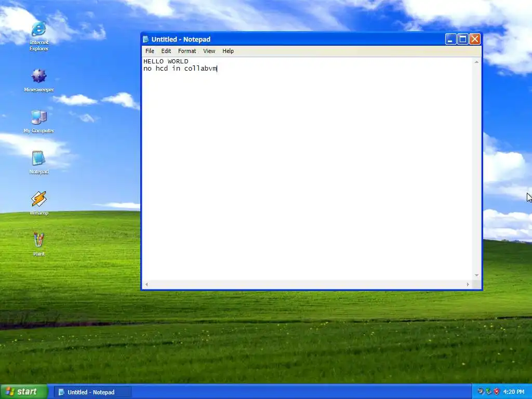Open the Edit menu in Notepad
The height and width of the screenshot is (399, 532).
(166, 51)
